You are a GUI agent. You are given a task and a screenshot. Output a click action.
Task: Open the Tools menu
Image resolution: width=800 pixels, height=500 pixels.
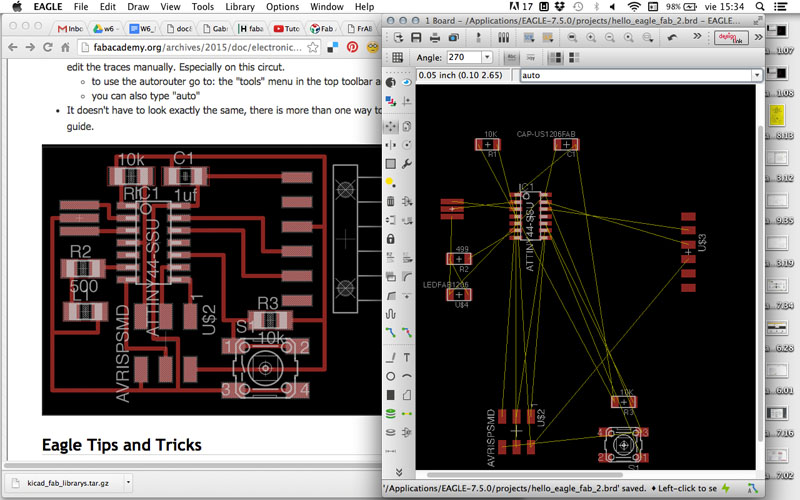(203, 7)
